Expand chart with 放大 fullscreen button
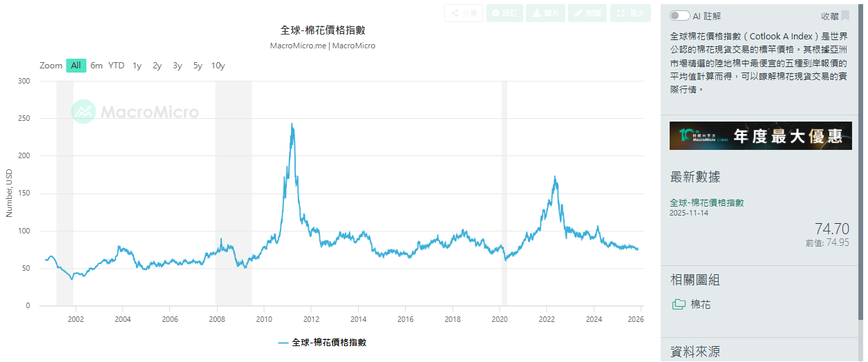 coord(630,13)
